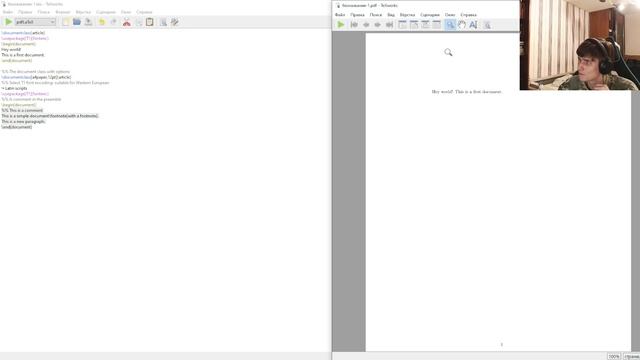640x360 pixels.
Task: Open Окно menu in the PDF window
Action: pos(450,15)
